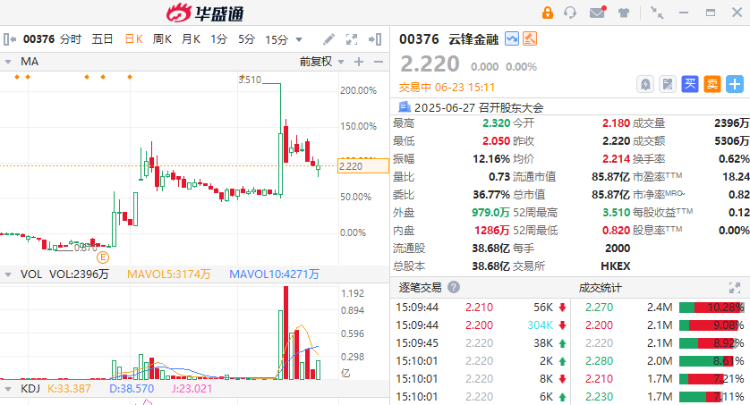This screenshot has height=405, width=750.
Task: Click the 304K trade row at 15:09:44
Action: [481, 325]
